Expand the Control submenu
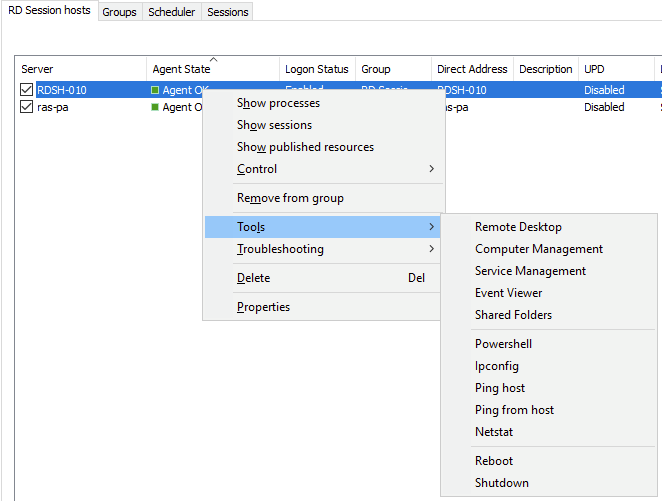 (x=323, y=169)
